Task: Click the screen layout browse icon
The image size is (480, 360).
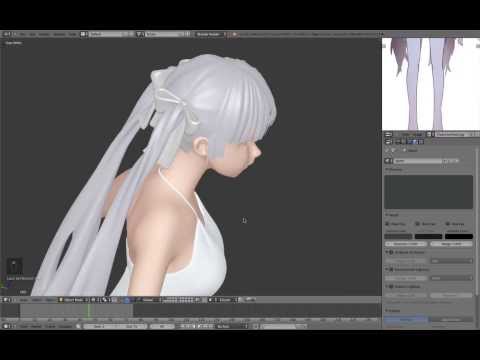Action: 84,34
